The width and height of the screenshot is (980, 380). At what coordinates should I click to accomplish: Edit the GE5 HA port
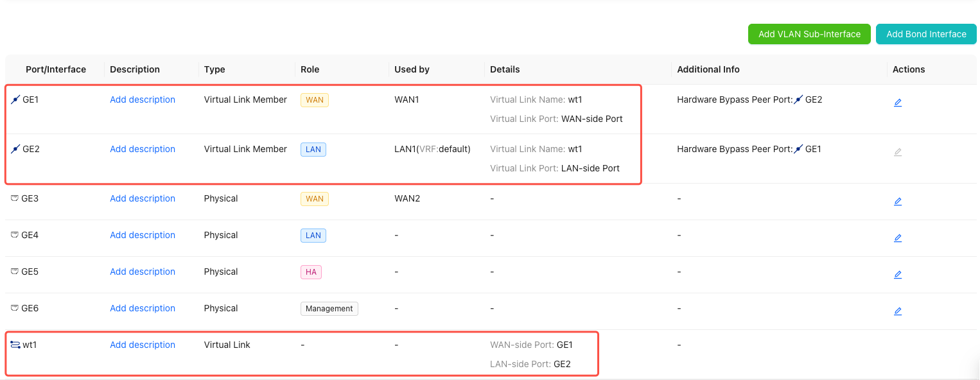pos(898,275)
